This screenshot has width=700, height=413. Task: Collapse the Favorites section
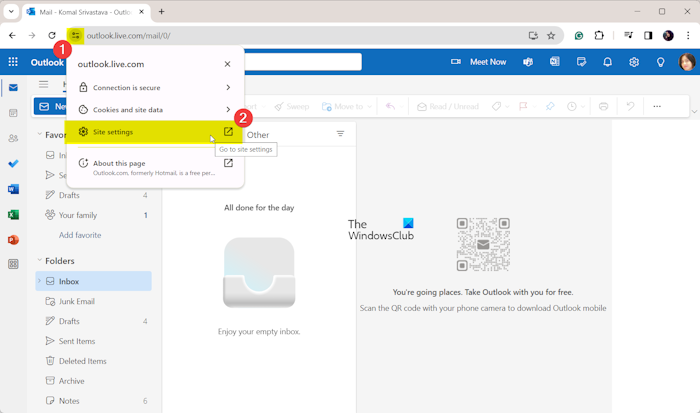(x=39, y=134)
